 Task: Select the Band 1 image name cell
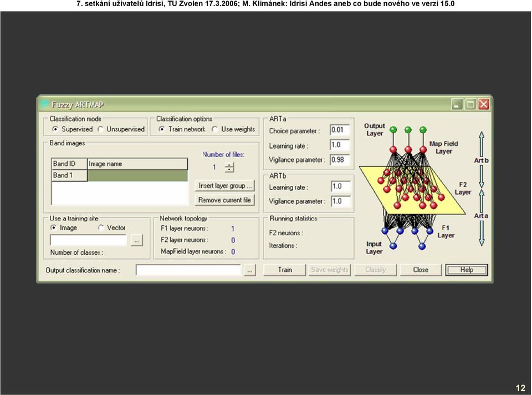[137, 176]
